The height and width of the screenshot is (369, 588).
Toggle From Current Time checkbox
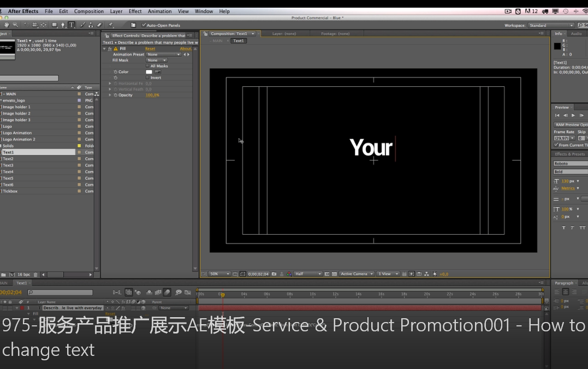(x=556, y=145)
